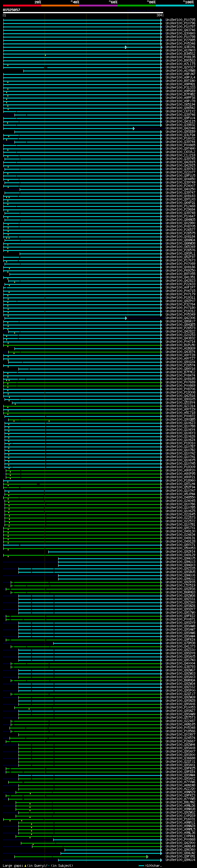Click the arrowhead on the O42306 alignment bar
The image size is (197, 868).
[x=126, y=318]
